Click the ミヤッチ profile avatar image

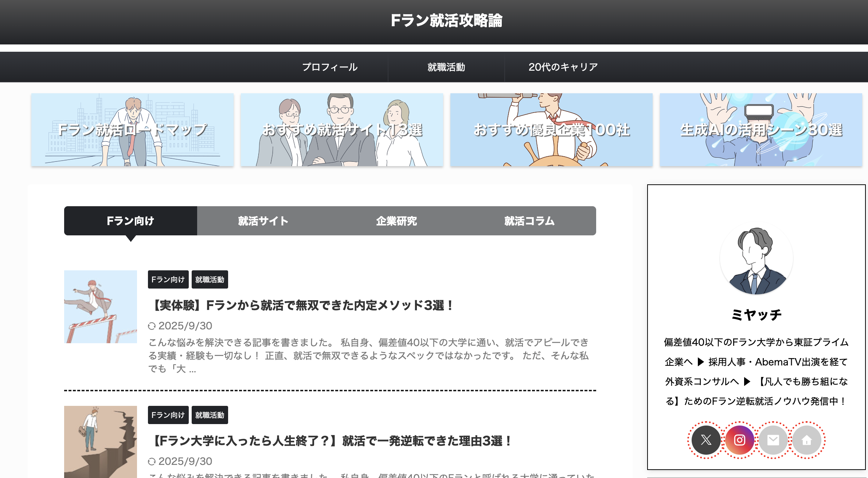[756, 258]
